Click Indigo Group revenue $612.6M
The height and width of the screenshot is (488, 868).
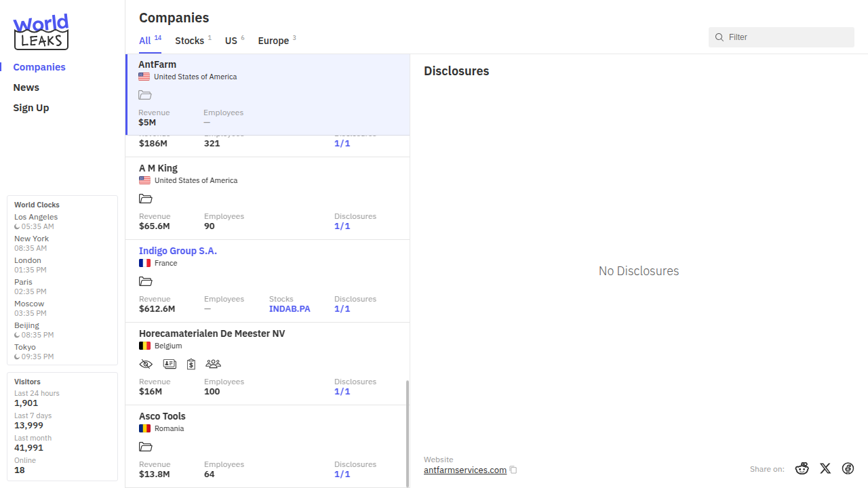157,309
